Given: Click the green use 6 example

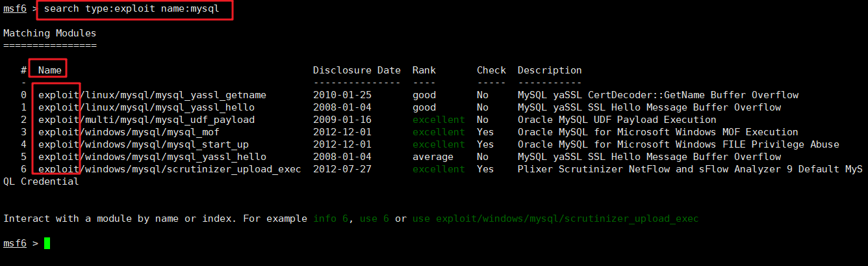Looking at the screenshot, I should click(x=374, y=219).
